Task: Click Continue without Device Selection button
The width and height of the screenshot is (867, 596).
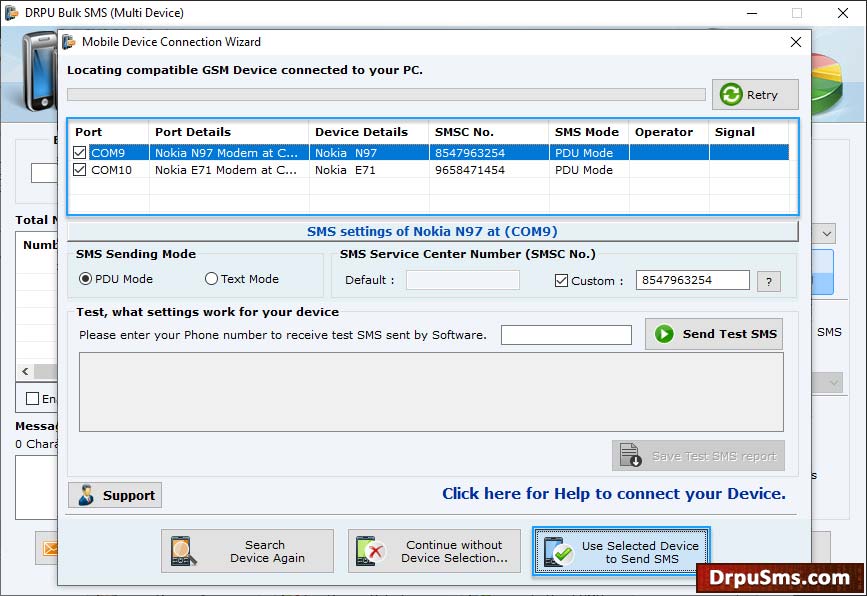Action: click(x=434, y=551)
